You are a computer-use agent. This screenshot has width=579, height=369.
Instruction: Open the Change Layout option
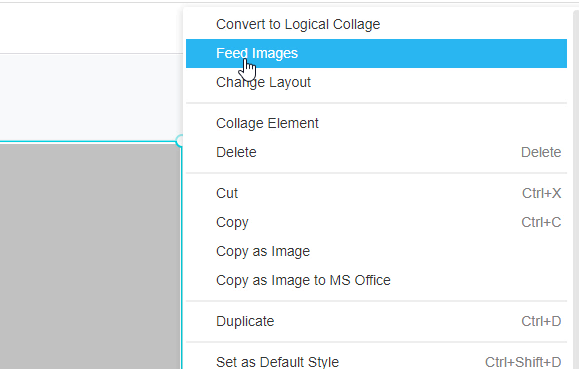click(376, 82)
